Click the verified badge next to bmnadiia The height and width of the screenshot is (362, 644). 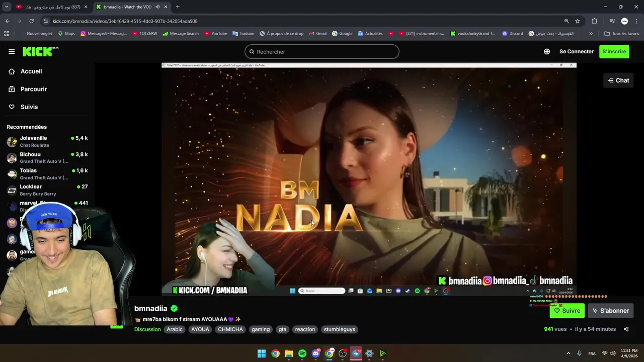[x=174, y=309]
